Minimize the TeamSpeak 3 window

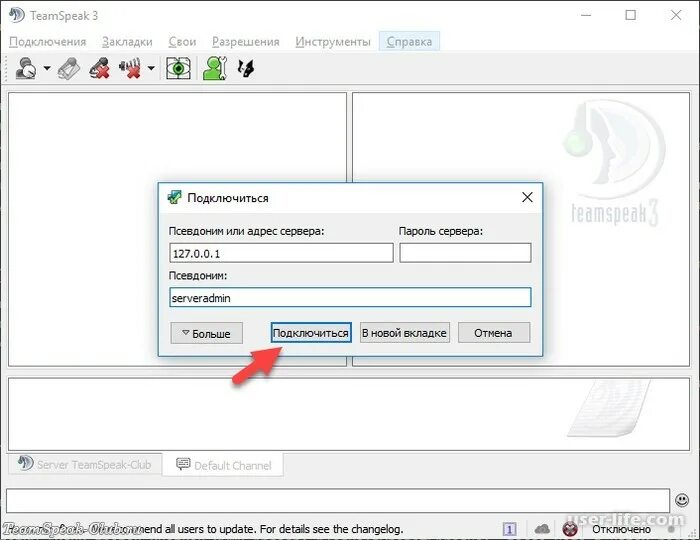pos(586,15)
